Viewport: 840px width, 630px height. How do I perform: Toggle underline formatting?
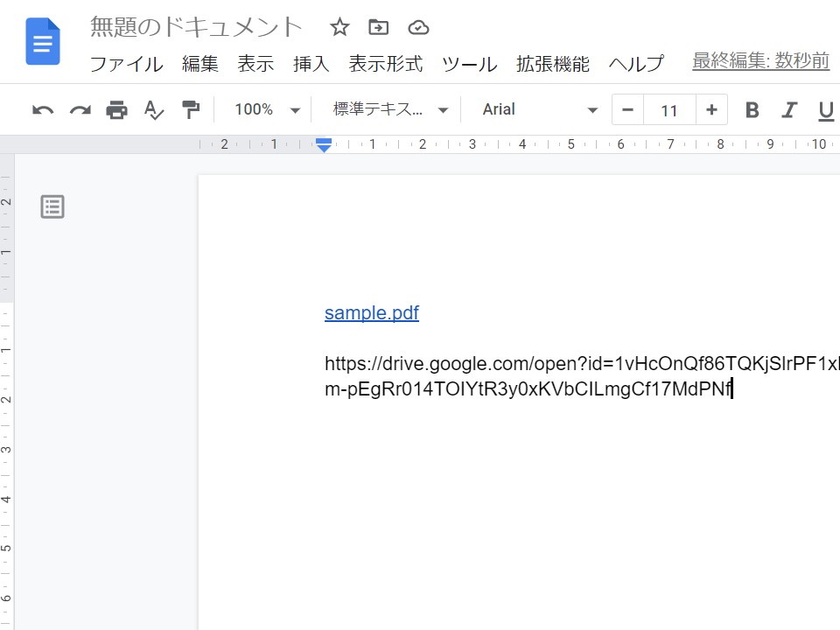[x=826, y=109]
